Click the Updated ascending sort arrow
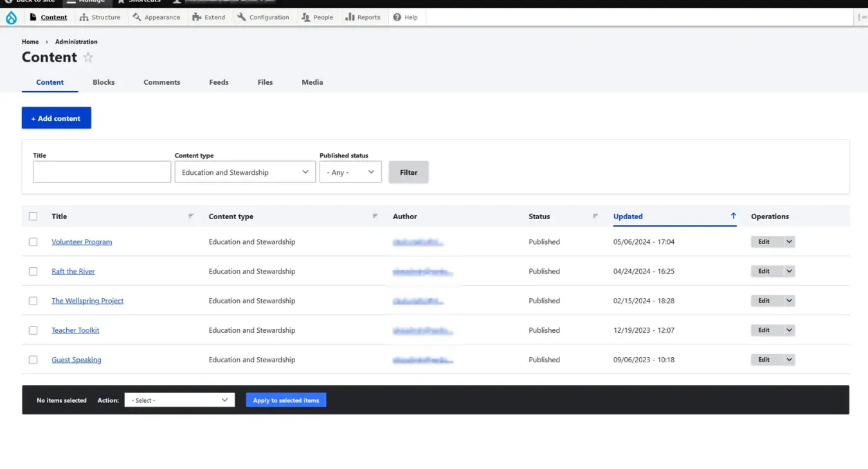The image size is (868, 469). 733,216
